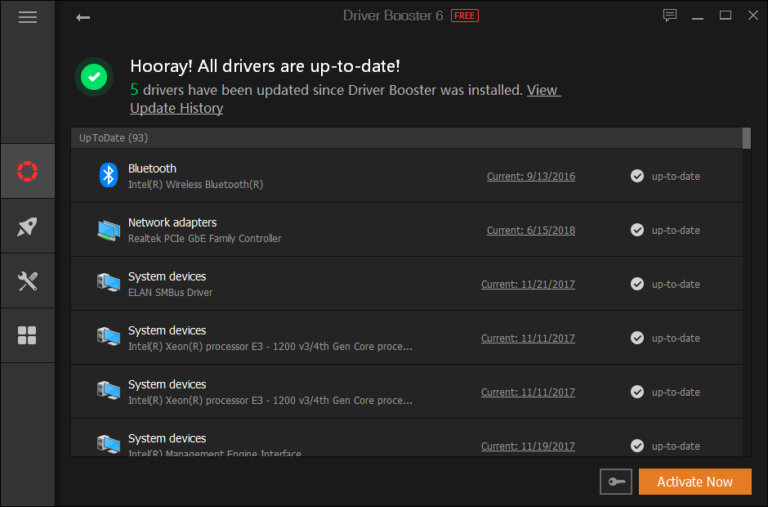
Task: Click the Bluetooth up-to-date status checkmark
Action: (637, 176)
